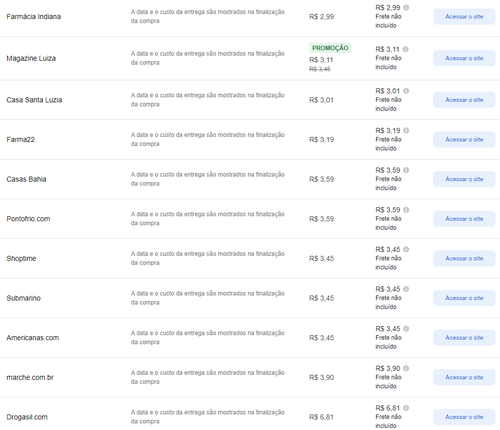Visit the Drogasil.com site
Screen dimensions: 500x430
(x=464, y=417)
